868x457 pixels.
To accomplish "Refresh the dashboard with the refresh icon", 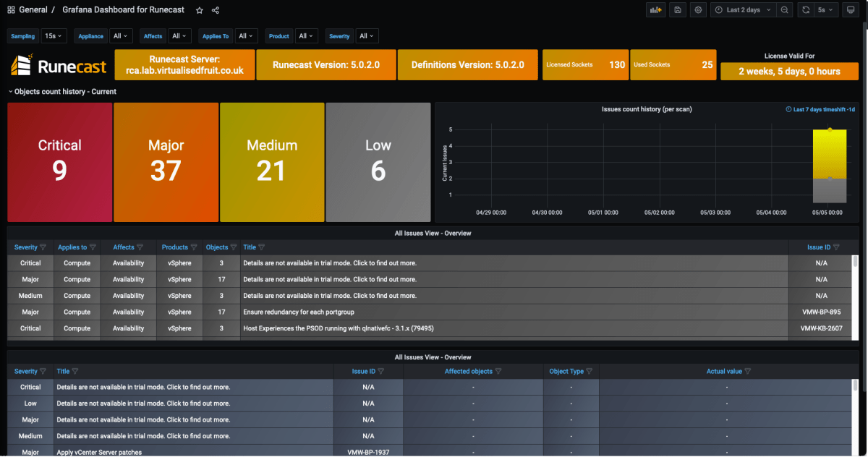I will (805, 10).
